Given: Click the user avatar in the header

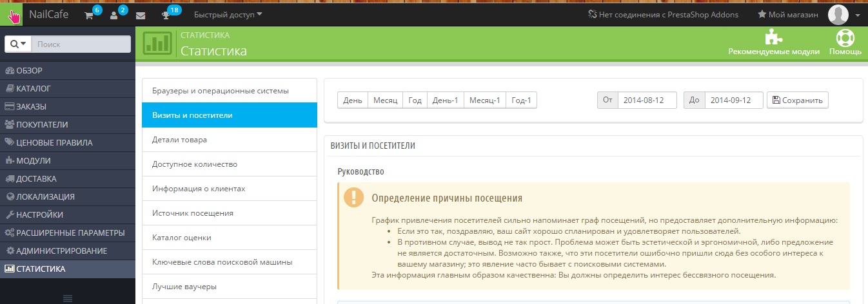Looking at the screenshot, I should [838, 14].
